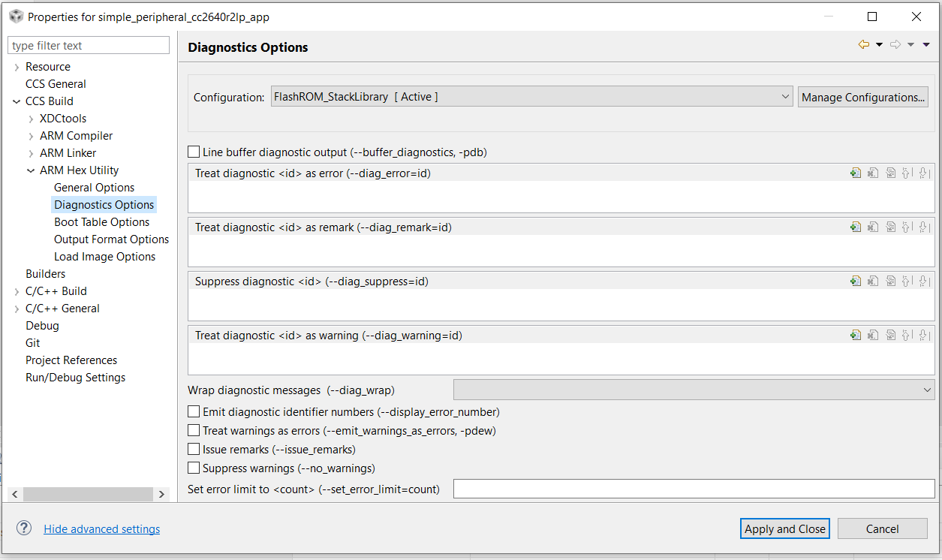This screenshot has height=560, width=942.
Task: Select Output Format Options page
Action: tap(111, 239)
